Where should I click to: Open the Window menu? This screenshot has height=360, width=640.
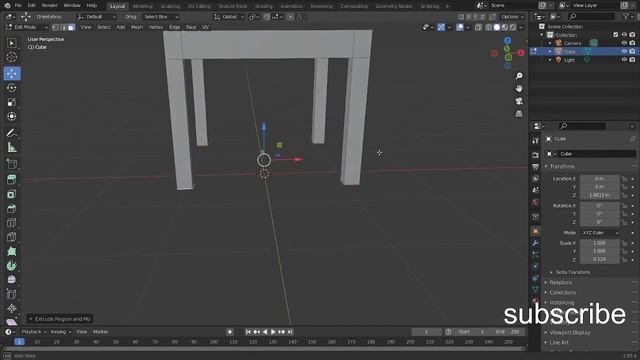coord(72,6)
